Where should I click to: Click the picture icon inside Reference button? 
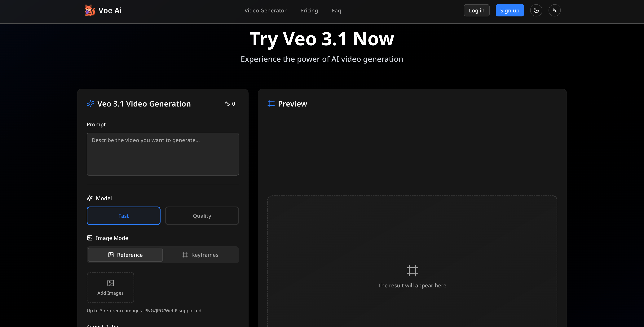pos(111,255)
